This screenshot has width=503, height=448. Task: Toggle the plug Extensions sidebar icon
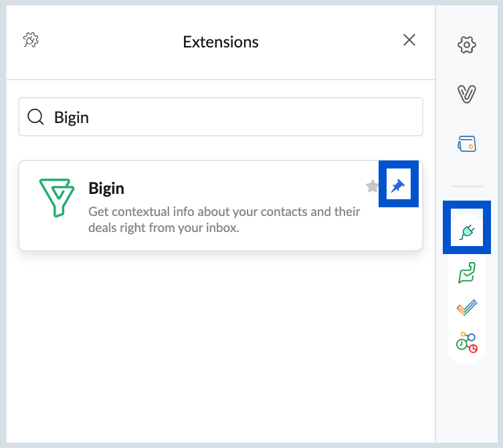point(467,231)
